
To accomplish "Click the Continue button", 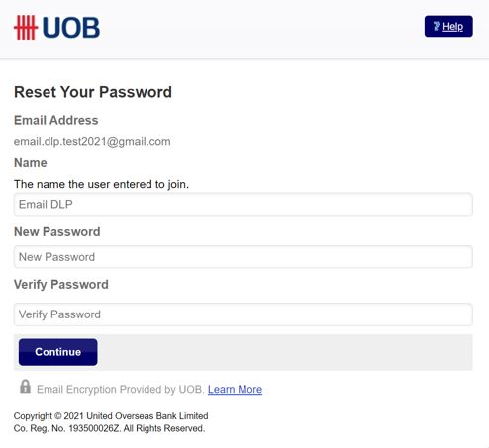I will (x=58, y=352).
